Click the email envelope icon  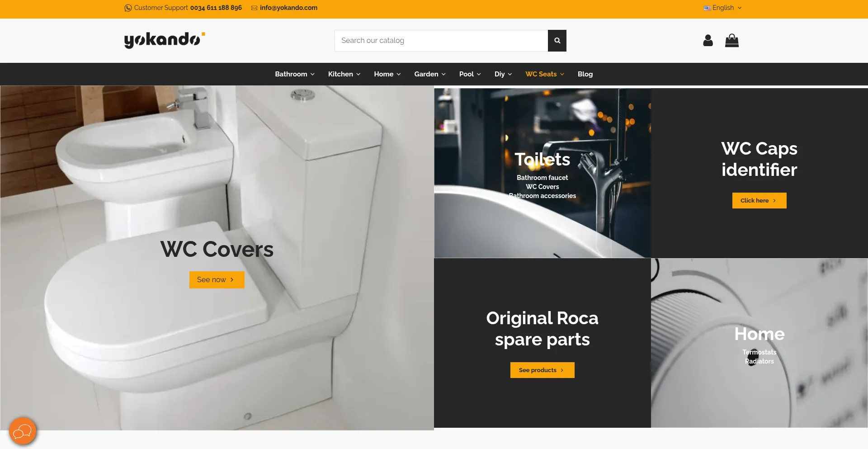(254, 8)
